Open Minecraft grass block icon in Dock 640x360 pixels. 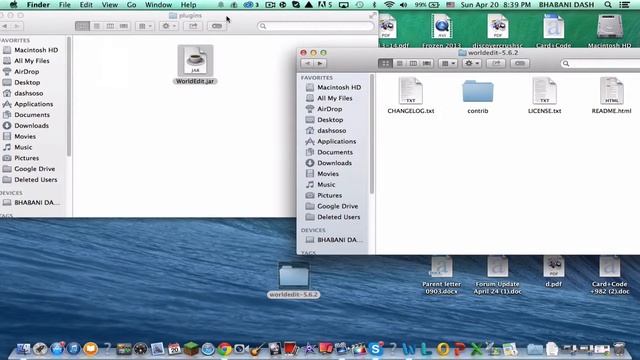pos(191,349)
